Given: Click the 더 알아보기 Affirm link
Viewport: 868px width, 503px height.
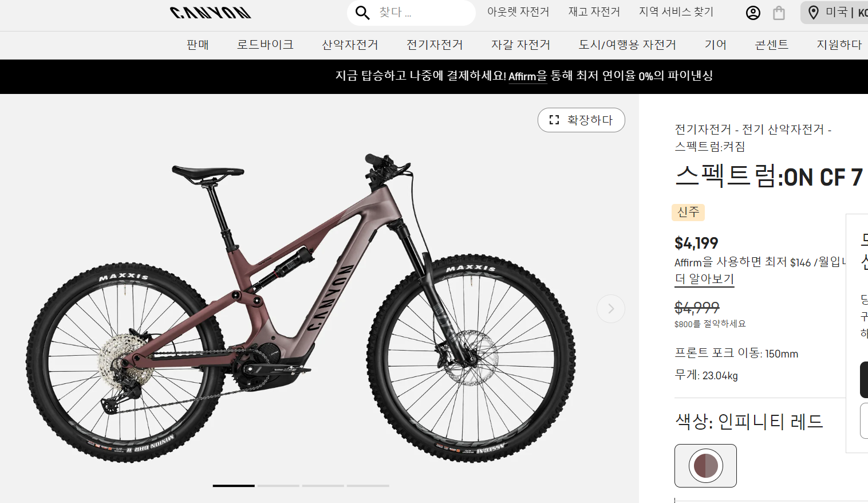Looking at the screenshot, I should 704,279.
